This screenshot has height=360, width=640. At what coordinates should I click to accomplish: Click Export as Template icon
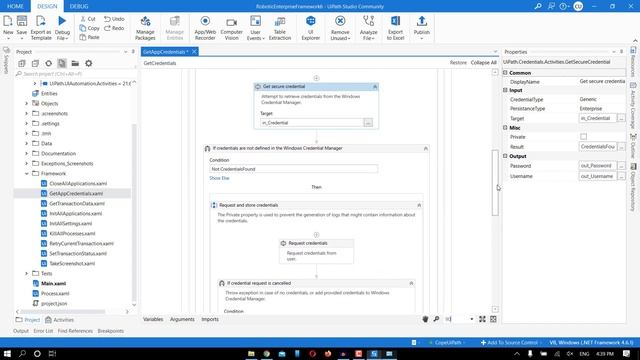click(40, 21)
